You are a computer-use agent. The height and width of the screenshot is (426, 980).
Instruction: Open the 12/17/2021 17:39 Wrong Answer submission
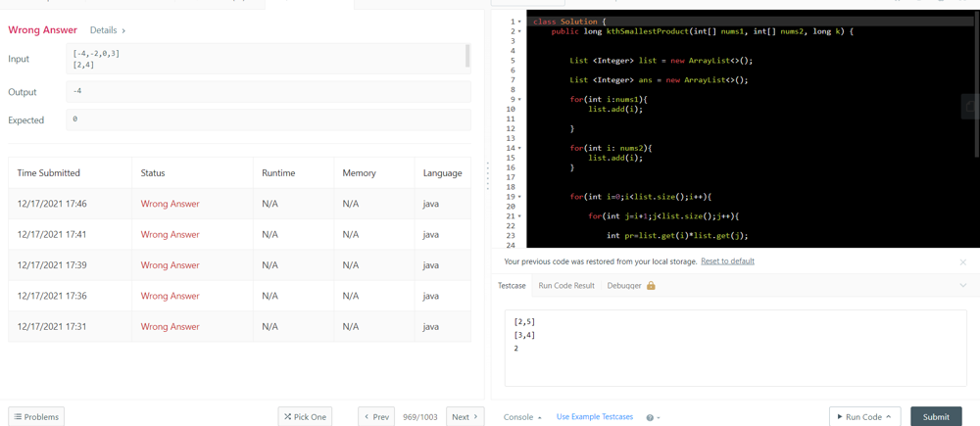tap(170, 264)
